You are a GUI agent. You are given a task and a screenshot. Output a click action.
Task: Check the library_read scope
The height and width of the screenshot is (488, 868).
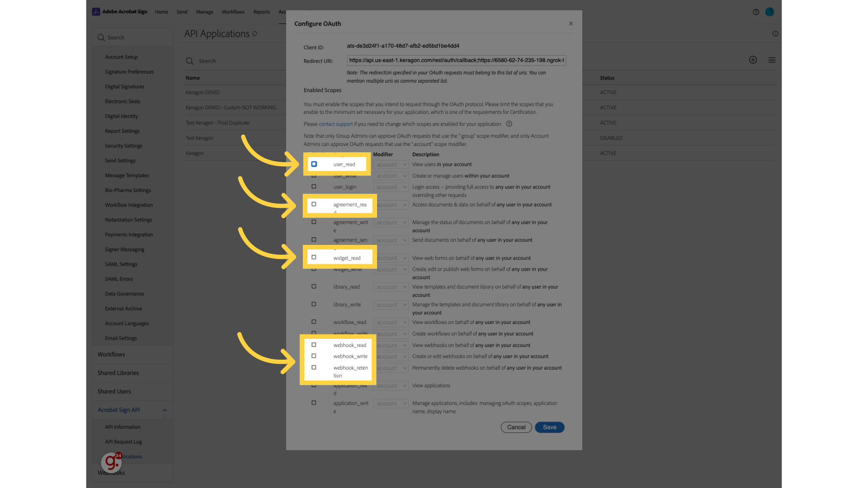(314, 286)
